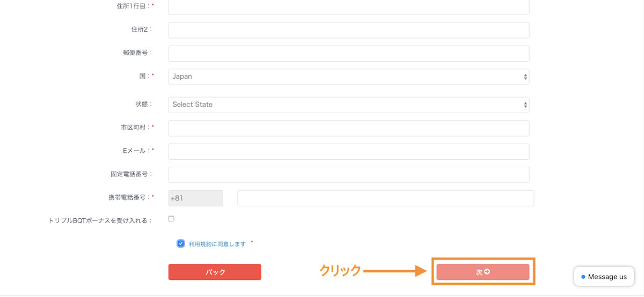Viewport: 644px width, 297px height.
Task: Click the Japan dropdown arrows icon
Action: (x=525, y=77)
